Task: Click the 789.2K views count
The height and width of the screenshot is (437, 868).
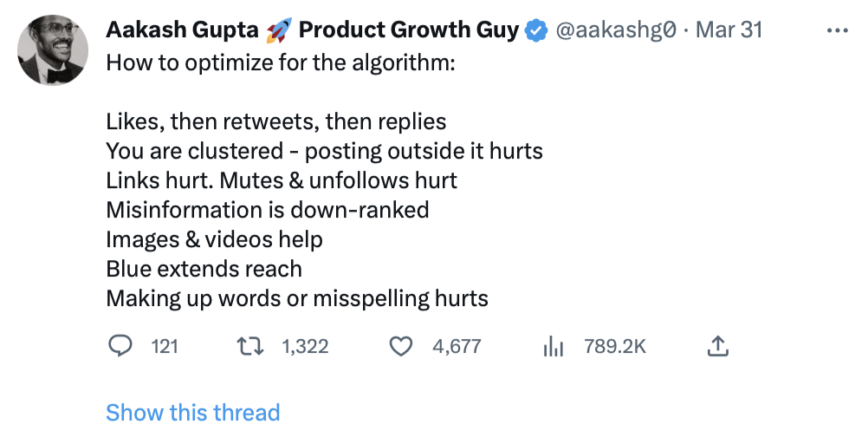Action: pos(615,347)
